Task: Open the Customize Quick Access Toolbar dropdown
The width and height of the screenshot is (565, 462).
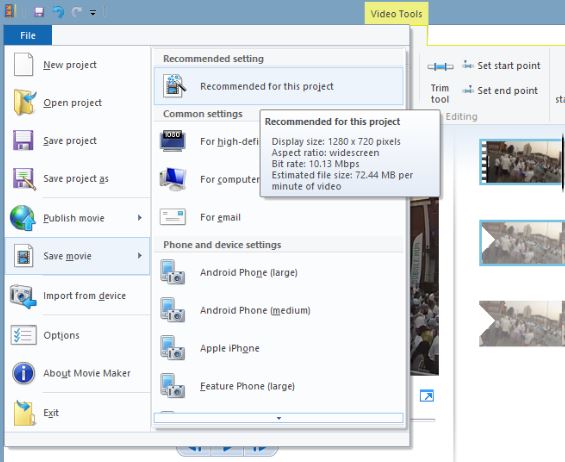Action: 93,13
